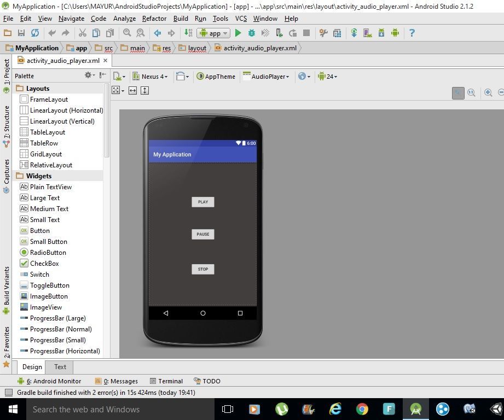504x420 pixels.
Task: Select the activity_audio_player.xml file tab
Action: [62, 61]
